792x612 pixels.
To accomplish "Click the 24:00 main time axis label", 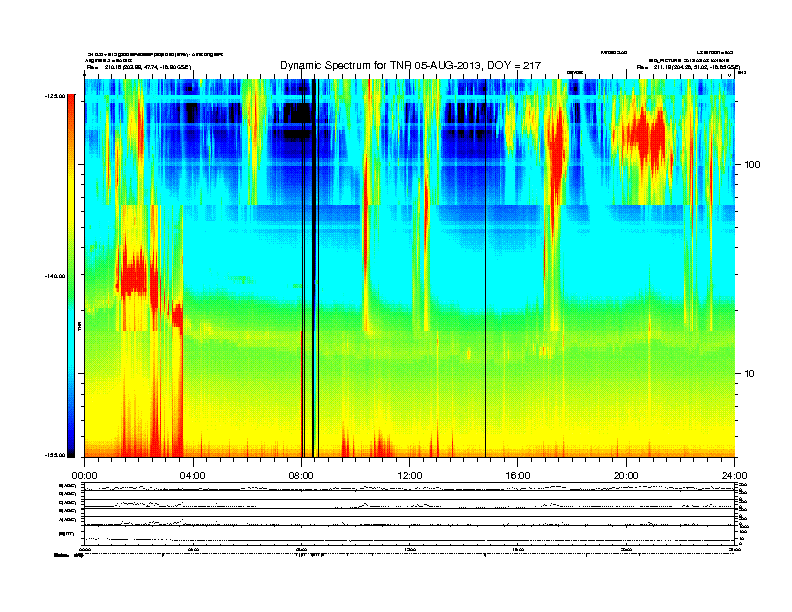I will coord(734,476).
